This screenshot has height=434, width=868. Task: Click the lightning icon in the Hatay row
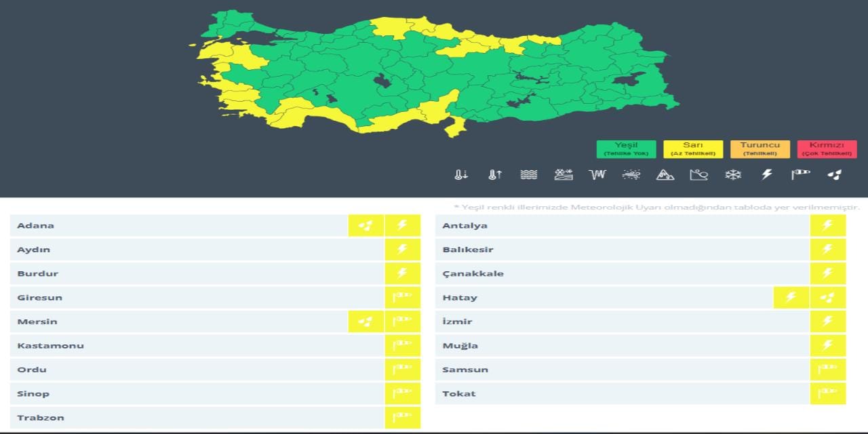point(791,297)
